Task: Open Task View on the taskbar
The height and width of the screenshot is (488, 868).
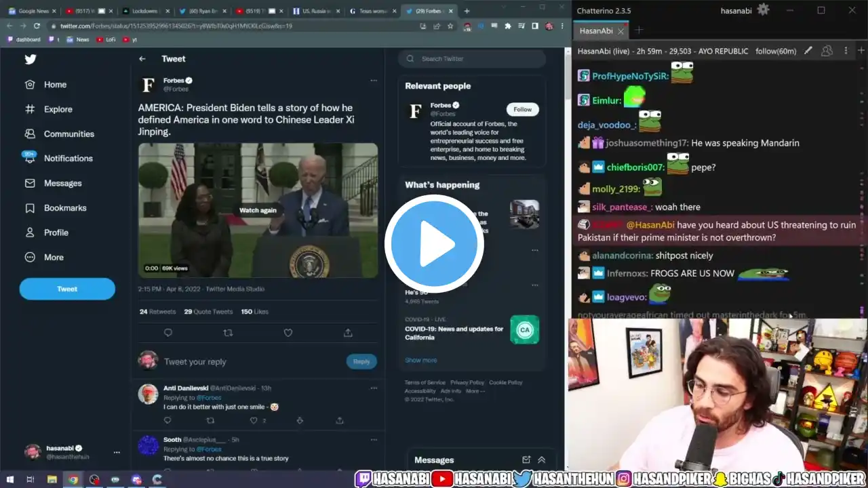Action: (31, 480)
